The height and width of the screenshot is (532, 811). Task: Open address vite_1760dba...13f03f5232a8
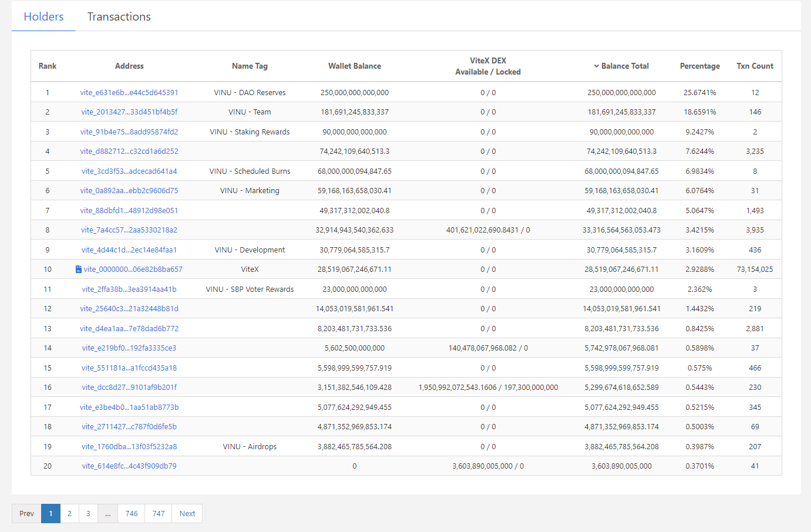coord(129,447)
